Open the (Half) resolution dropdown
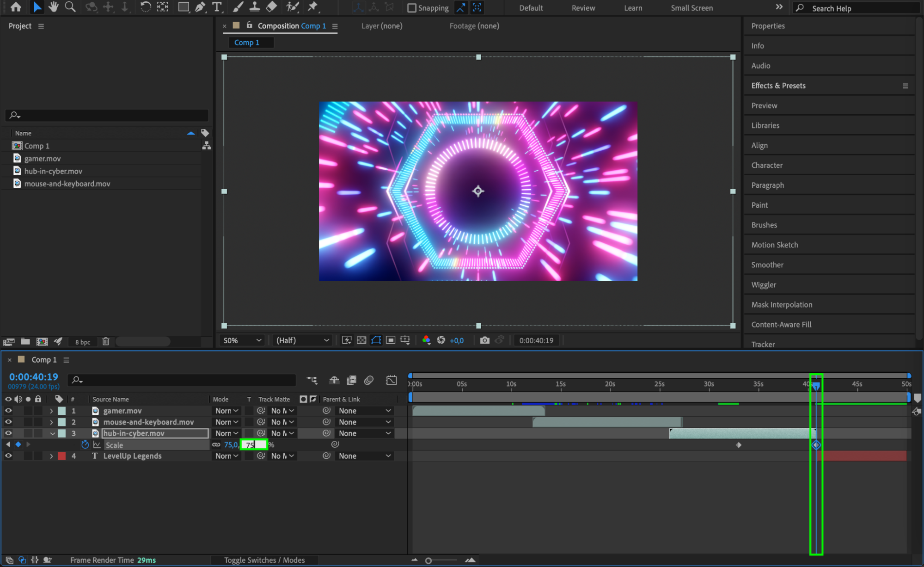This screenshot has width=924, height=567. pos(302,340)
